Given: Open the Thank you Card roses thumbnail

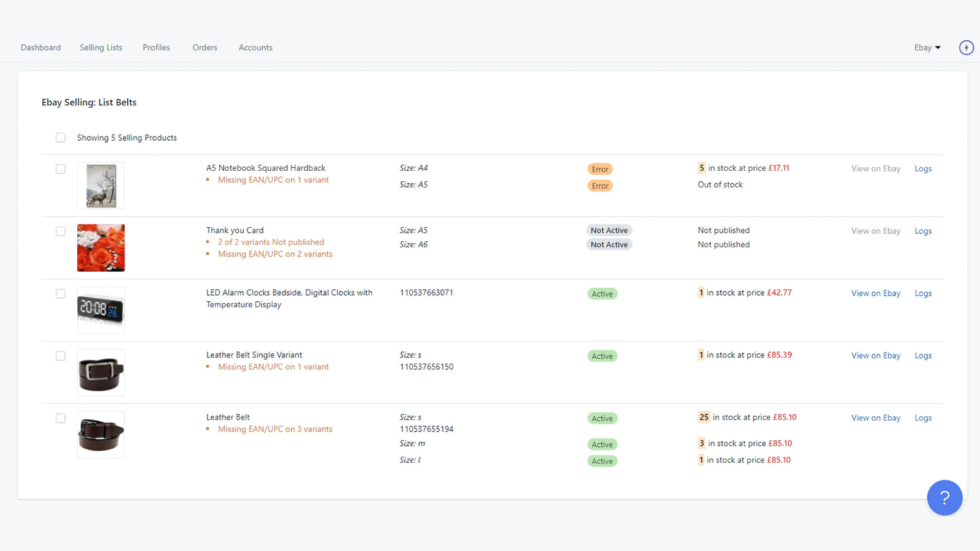Looking at the screenshot, I should click(101, 248).
